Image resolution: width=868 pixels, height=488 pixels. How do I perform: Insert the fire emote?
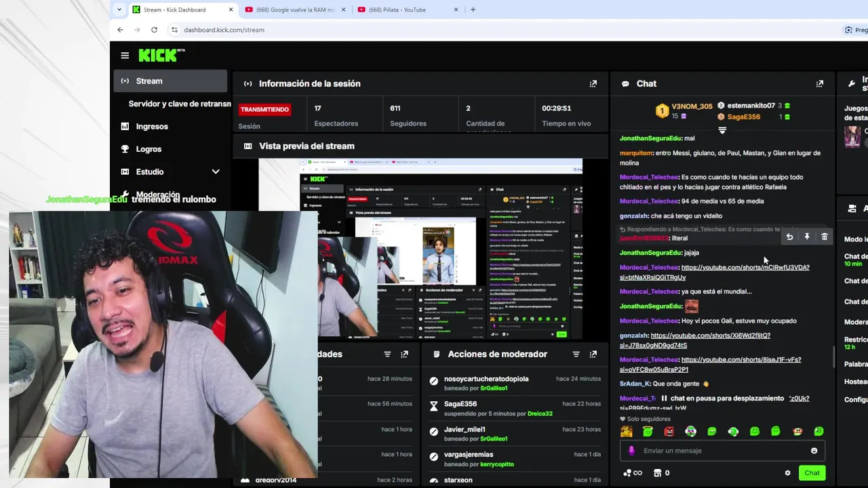coord(627,432)
